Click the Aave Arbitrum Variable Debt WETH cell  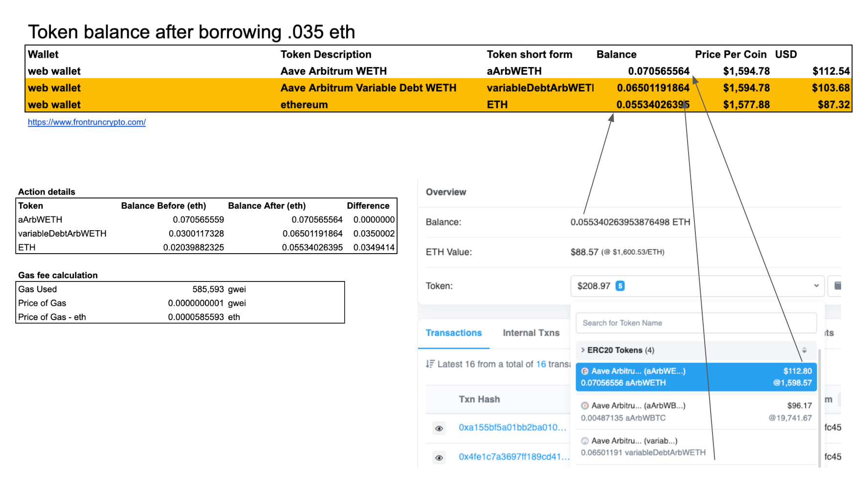368,88
